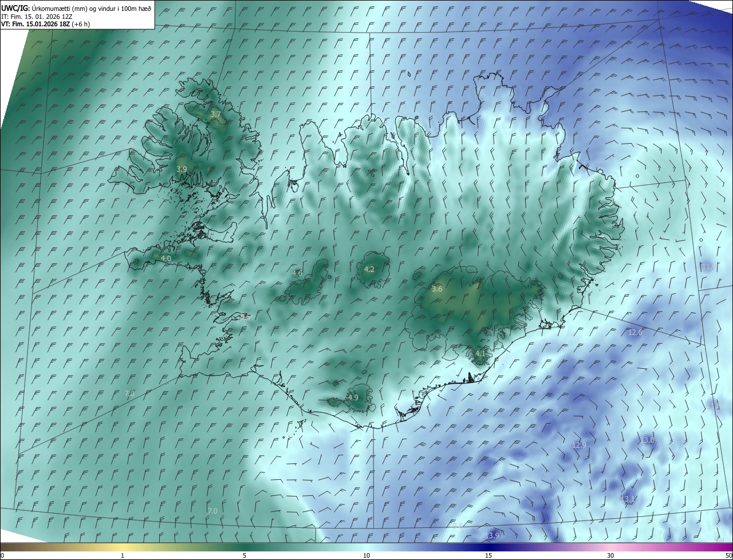The image size is (733, 560).
Task: Click the 5 tick on the color scale
Action: click(245, 555)
